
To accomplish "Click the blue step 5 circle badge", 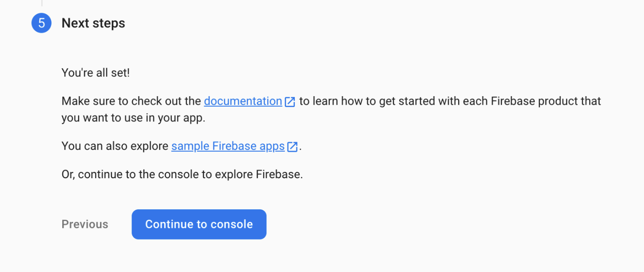I will pos(41,23).
